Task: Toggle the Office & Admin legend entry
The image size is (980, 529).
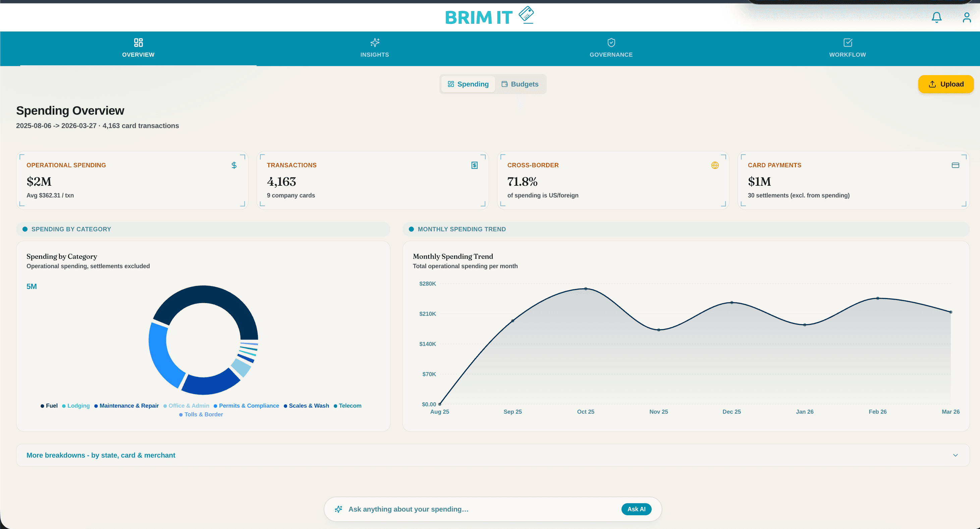Action: click(186, 405)
